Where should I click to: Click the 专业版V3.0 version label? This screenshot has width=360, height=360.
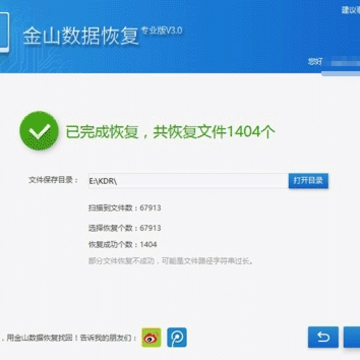(x=162, y=30)
